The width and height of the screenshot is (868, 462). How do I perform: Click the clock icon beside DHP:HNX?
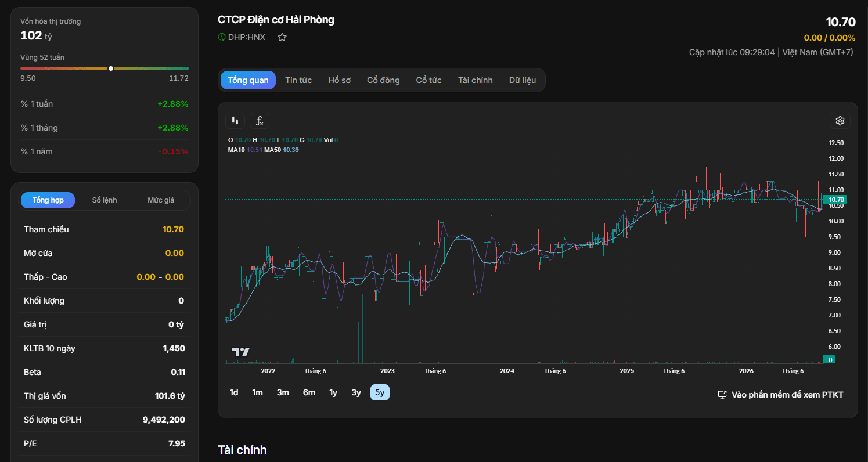222,37
